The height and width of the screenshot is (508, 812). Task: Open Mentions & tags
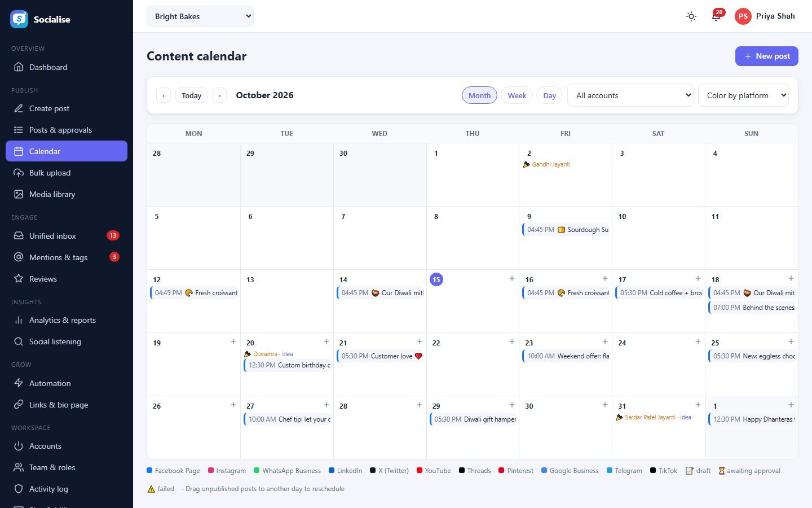tap(67, 257)
